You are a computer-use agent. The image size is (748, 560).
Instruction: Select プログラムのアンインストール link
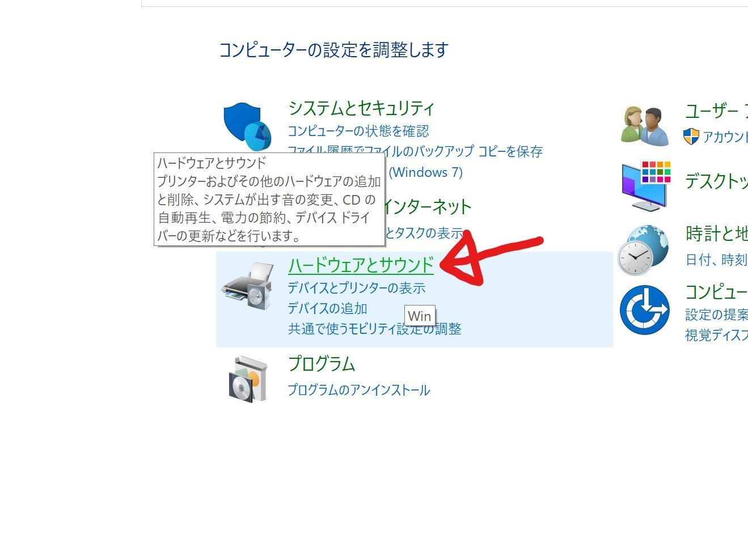click(x=358, y=390)
